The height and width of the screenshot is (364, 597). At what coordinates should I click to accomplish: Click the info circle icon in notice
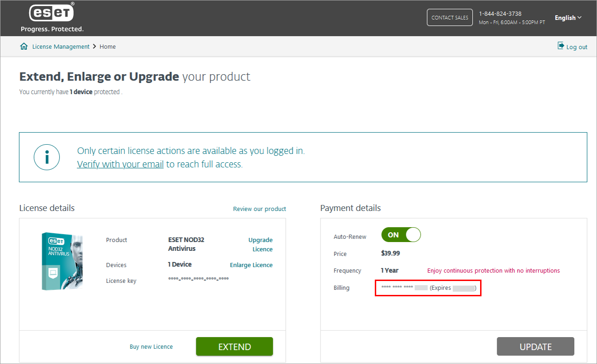47,157
